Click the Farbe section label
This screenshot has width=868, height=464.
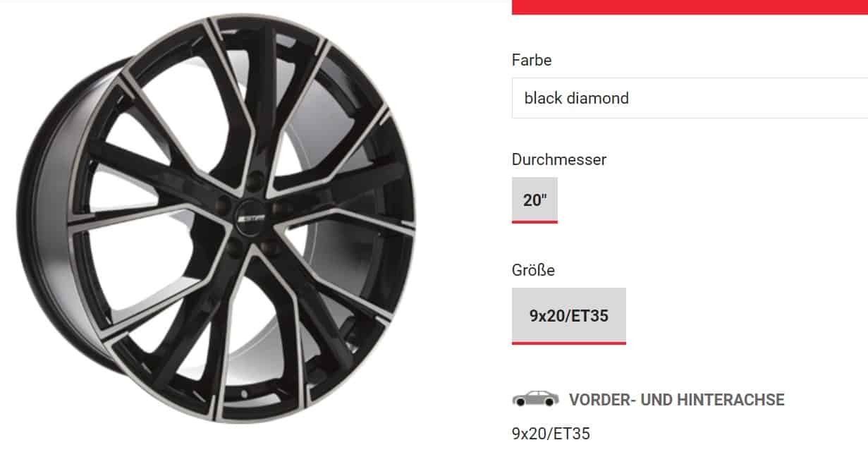(532, 60)
